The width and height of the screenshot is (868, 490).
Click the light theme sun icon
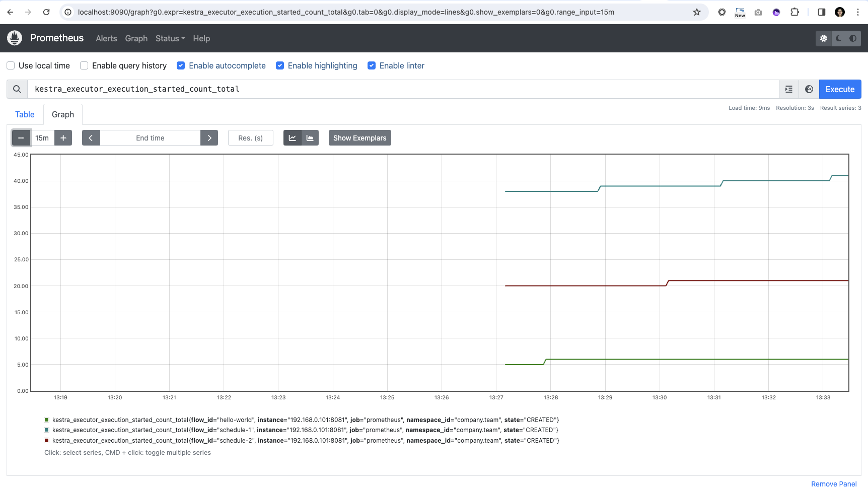coord(824,38)
